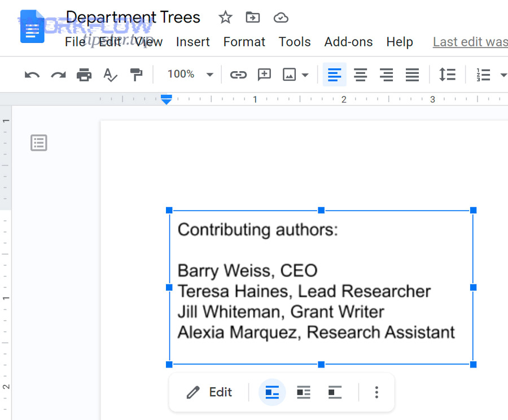508x420 pixels.
Task: Open the Insert menu
Action: tap(193, 41)
